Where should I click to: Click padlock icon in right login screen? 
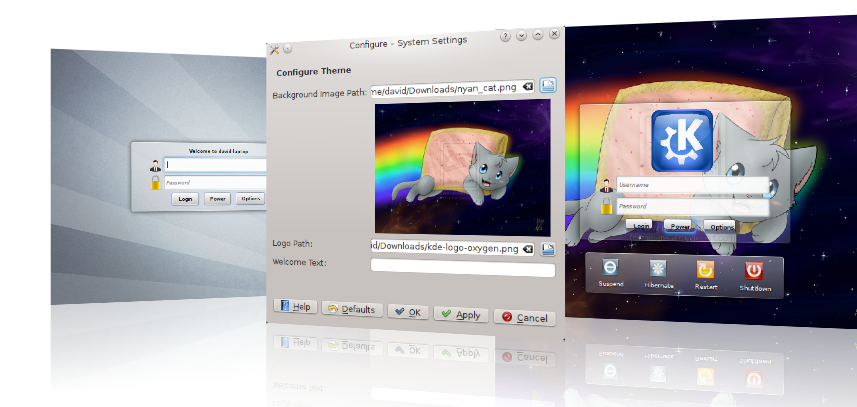point(606,207)
